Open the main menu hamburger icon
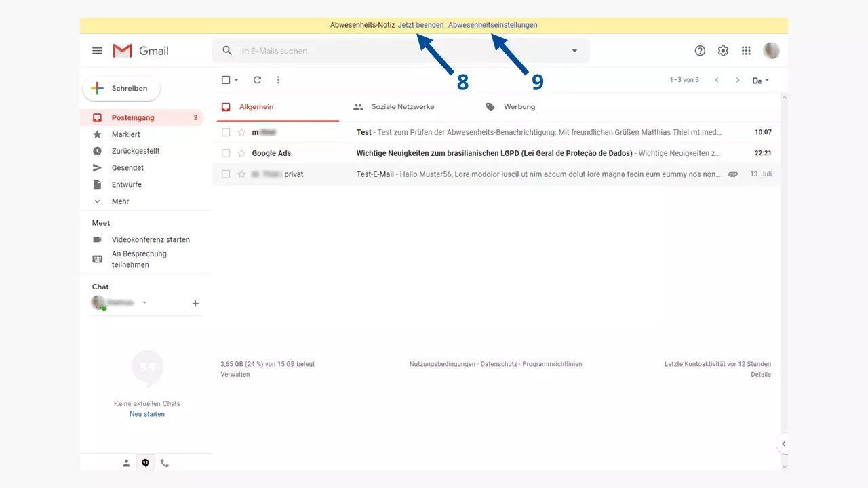This screenshot has width=868, height=488. click(x=97, y=51)
